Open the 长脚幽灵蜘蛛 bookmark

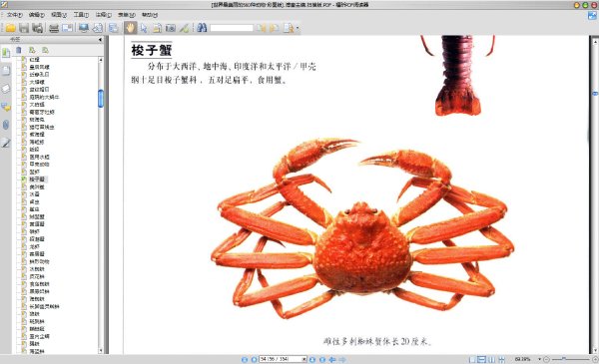coord(44,306)
